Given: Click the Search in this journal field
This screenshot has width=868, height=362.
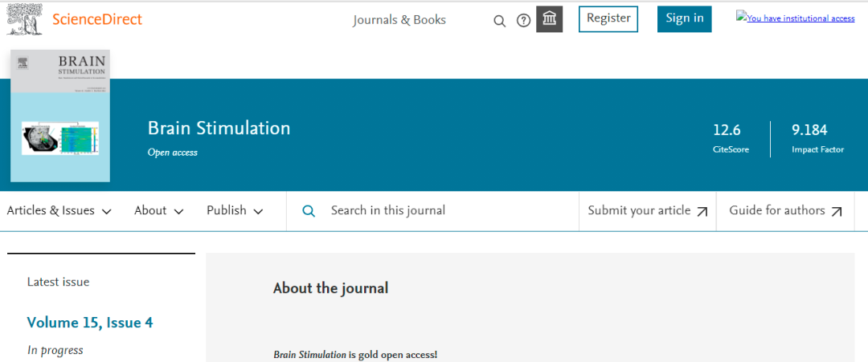Looking at the screenshot, I should tap(434, 211).
